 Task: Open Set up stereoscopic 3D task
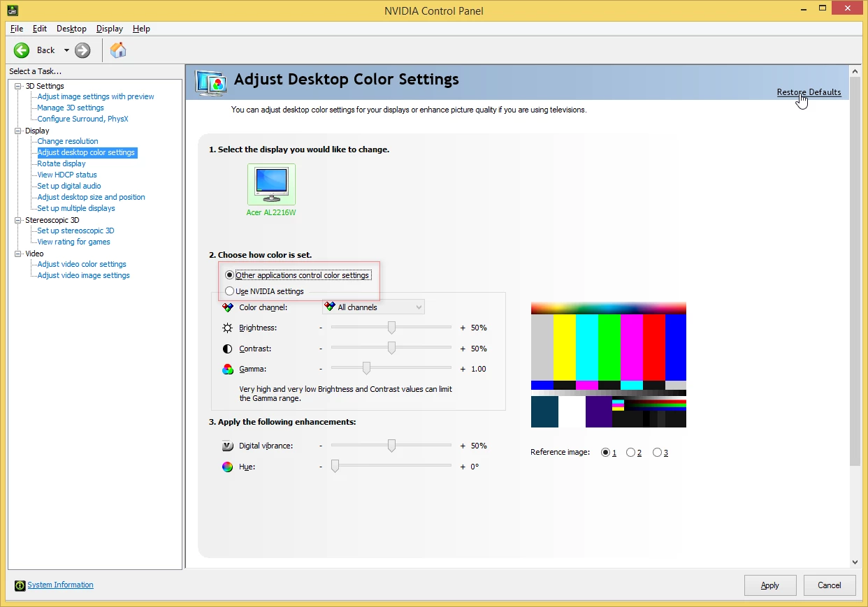pos(75,231)
